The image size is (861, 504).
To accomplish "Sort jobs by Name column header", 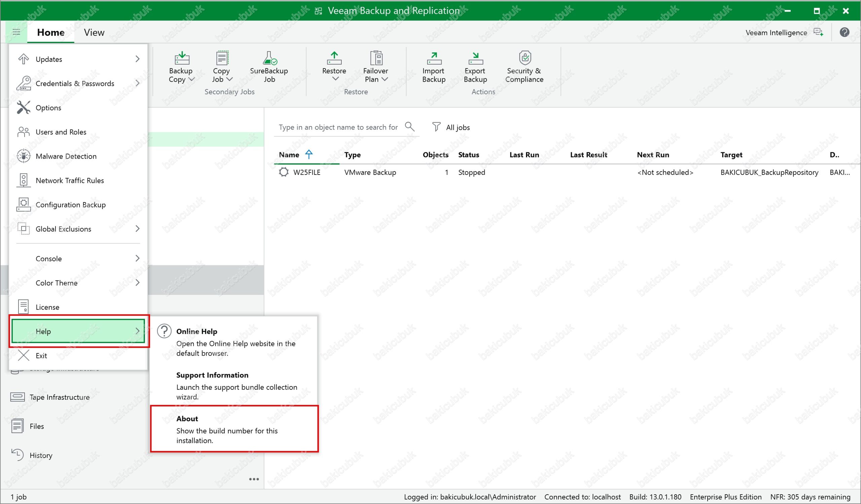I will tap(289, 155).
